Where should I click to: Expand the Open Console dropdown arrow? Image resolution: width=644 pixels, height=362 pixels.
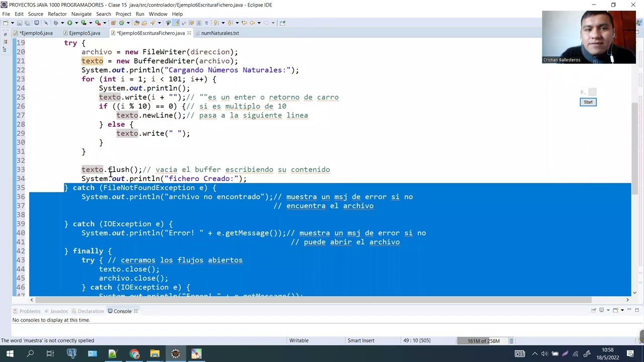(x=622, y=310)
